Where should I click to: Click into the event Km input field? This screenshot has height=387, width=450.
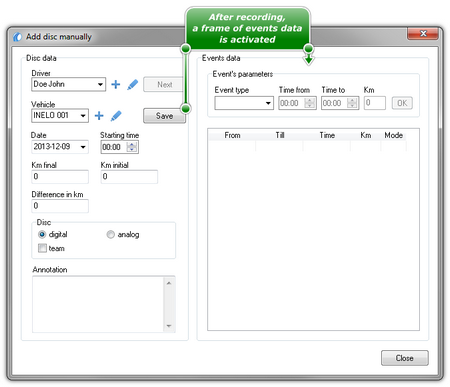(375, 103)
